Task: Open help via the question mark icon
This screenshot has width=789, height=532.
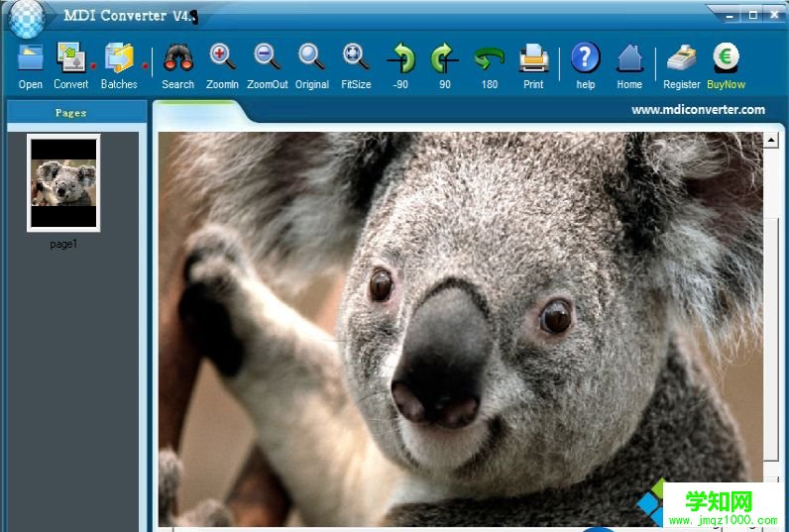Action: click(585, 57)
